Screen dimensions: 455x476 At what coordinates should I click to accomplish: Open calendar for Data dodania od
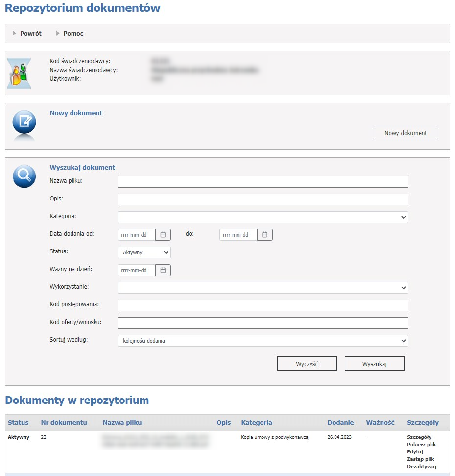(x=163, y=235)
